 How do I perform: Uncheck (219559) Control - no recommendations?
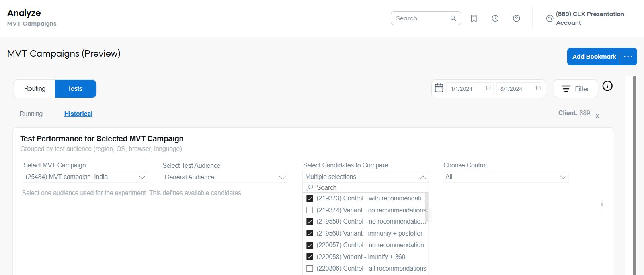(310, 222)
